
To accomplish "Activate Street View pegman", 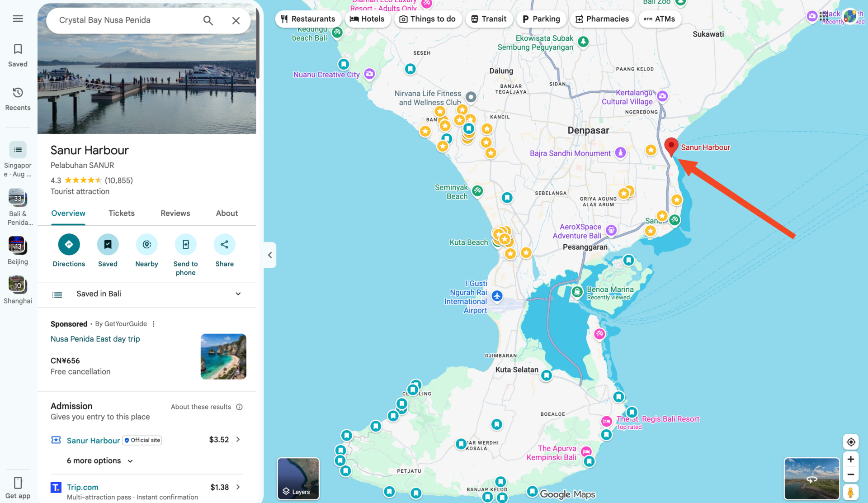I will point(851,492).
